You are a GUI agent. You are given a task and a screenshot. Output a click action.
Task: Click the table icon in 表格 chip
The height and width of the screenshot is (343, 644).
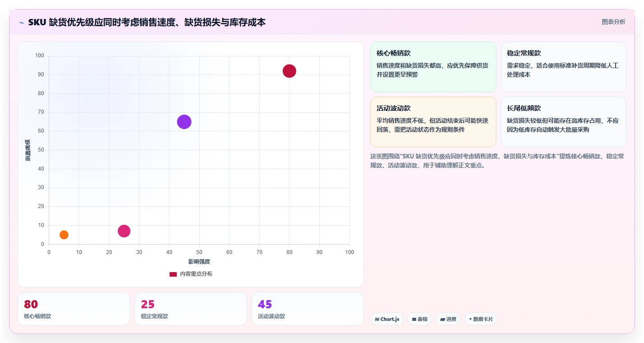click(x=414, y=320)
